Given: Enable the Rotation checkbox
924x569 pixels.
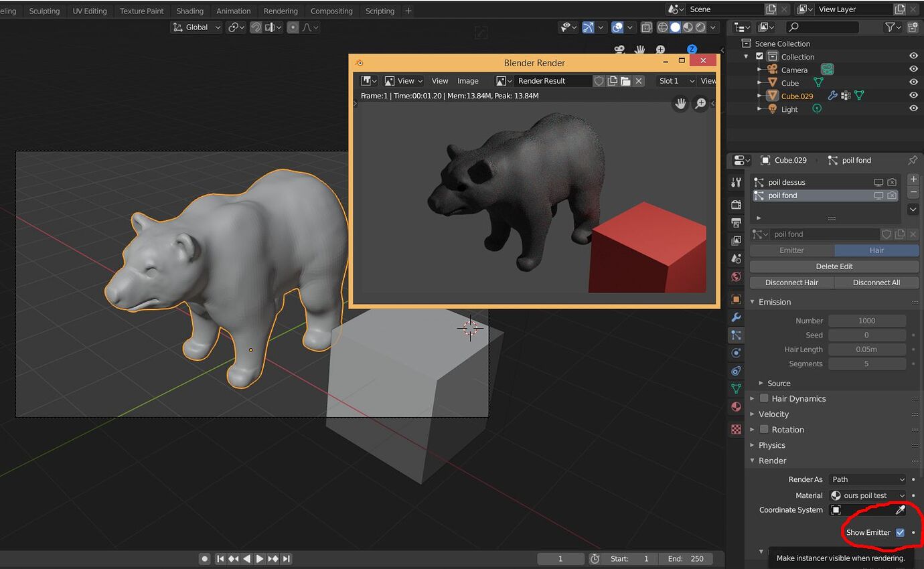Looking at the screenshot, I should tap(764, 429).
